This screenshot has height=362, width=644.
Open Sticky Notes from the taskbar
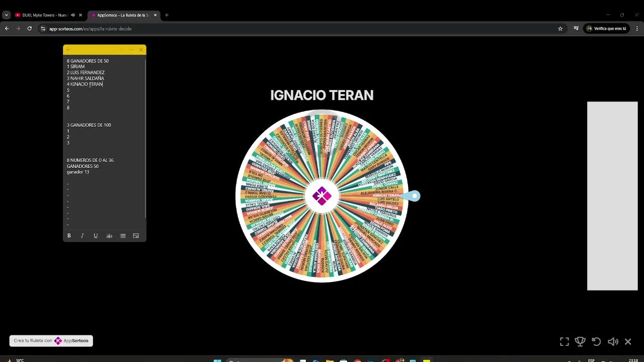[427, 360]
